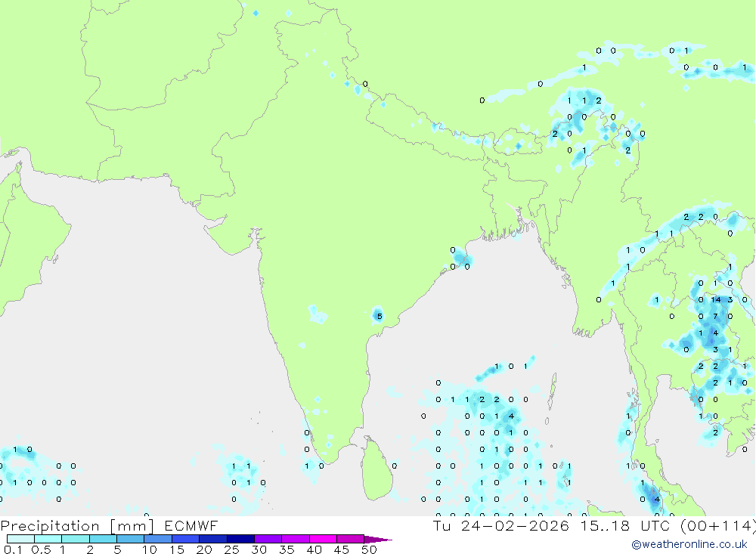Click the 0.5–1 mm legend color segment
Screen dimensions: 756x554
pos(48,539)
